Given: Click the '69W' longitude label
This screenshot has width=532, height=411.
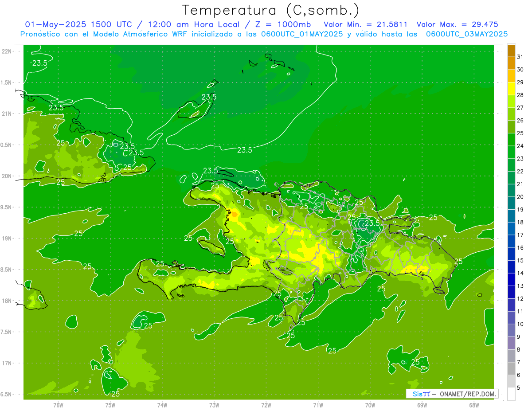Looking at the screenshot, I should tap(422, 405).
